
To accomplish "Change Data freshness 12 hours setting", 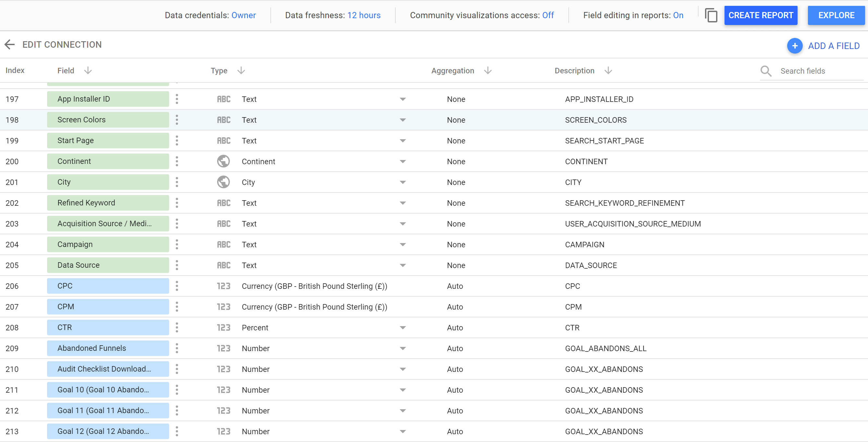I will [364, 16].
